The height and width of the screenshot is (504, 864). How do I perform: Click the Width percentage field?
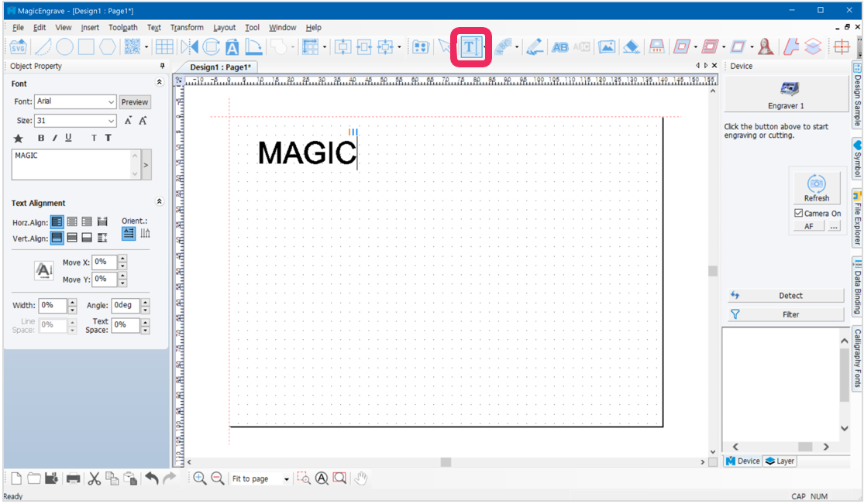[x=53, y=305]
